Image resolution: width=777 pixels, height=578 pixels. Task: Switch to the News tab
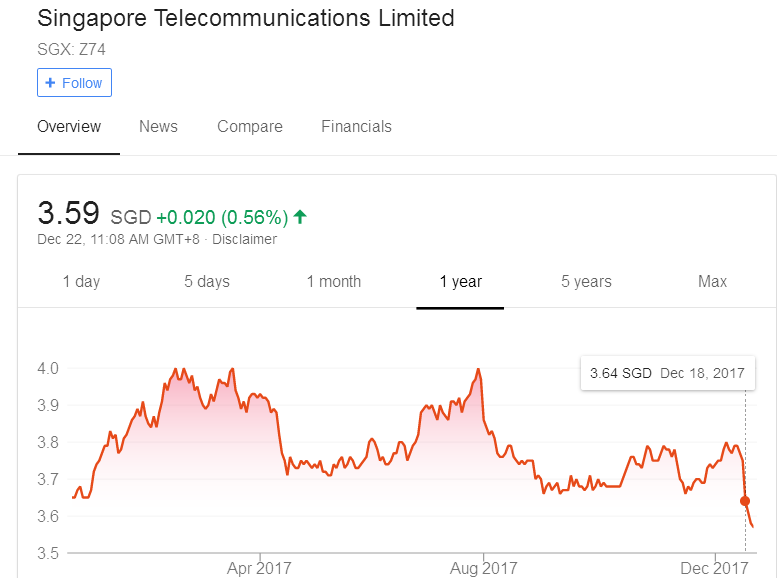tap(158, 126)
